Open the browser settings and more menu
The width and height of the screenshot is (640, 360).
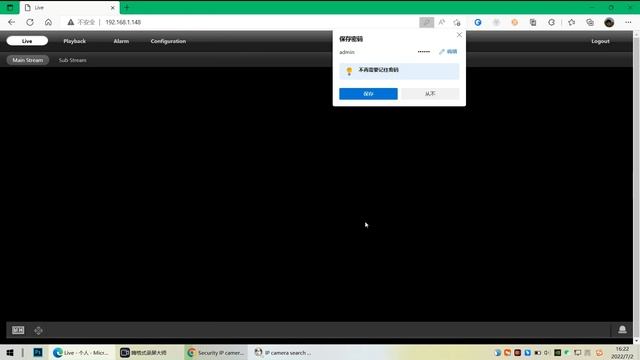click(628, 22)
